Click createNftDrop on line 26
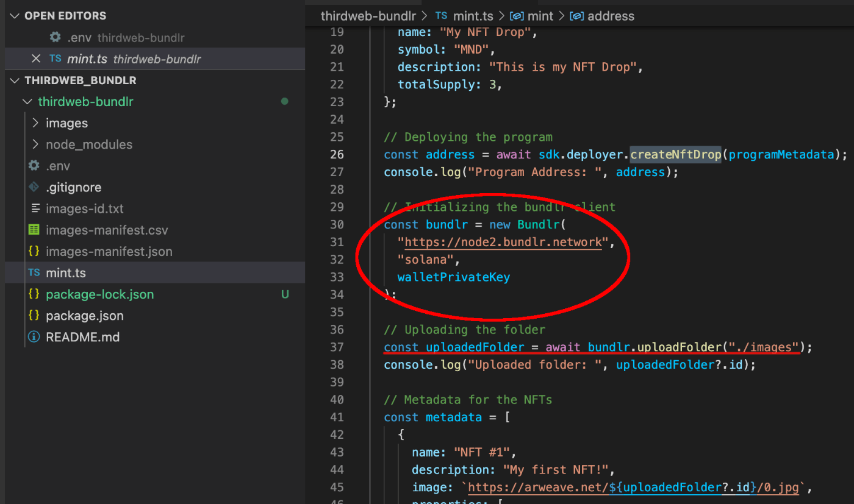The height and width of the screenshot is (504, 854). pyautogui.click(x=676, y=154)
